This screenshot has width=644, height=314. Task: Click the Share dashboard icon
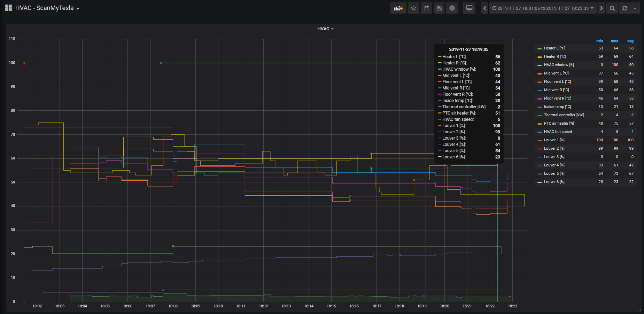coord(426,8)
